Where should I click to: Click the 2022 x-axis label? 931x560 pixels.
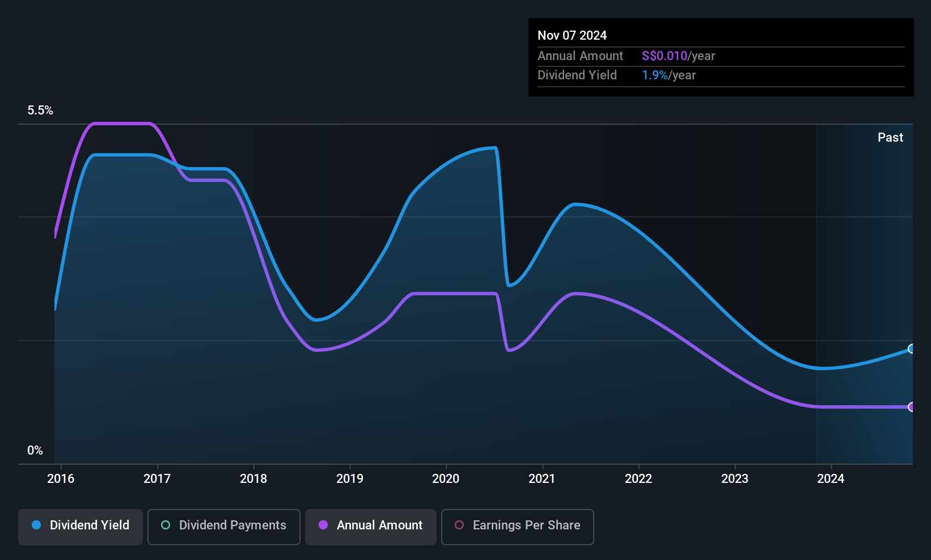[638, 478]
